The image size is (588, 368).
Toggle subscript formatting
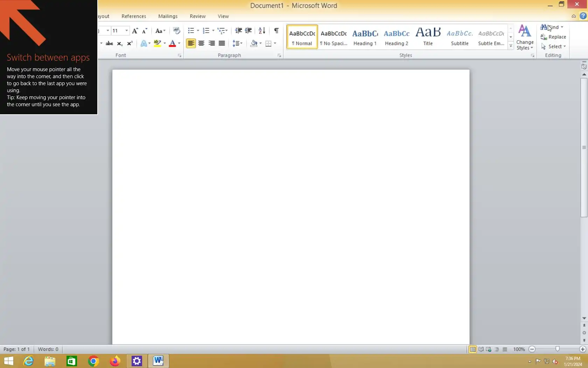[120, 43]
